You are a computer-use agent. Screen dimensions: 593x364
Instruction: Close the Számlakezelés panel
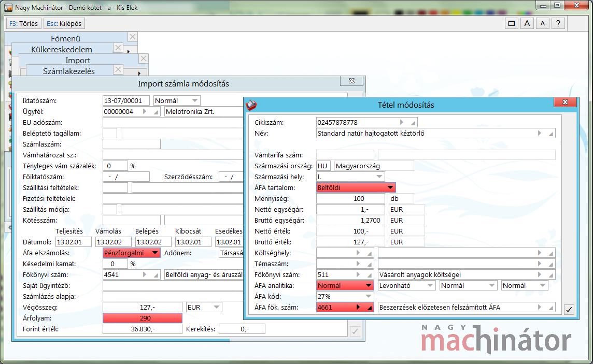[118, 69]
